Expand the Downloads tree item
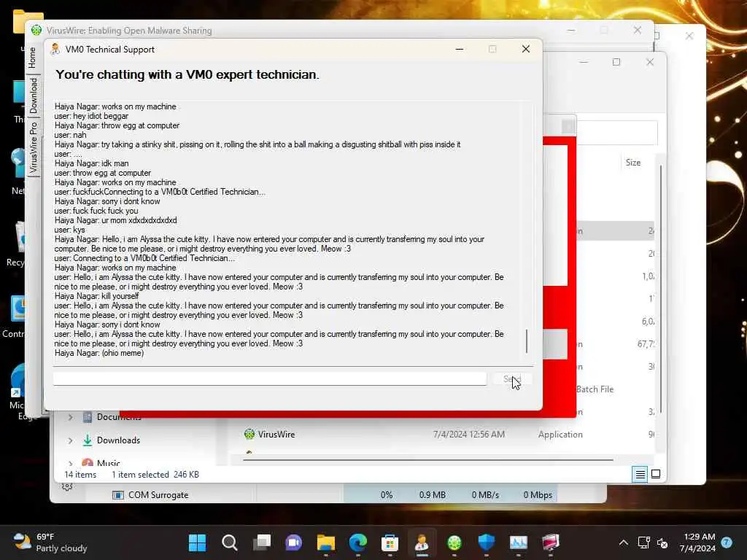 tap(70, 440)
